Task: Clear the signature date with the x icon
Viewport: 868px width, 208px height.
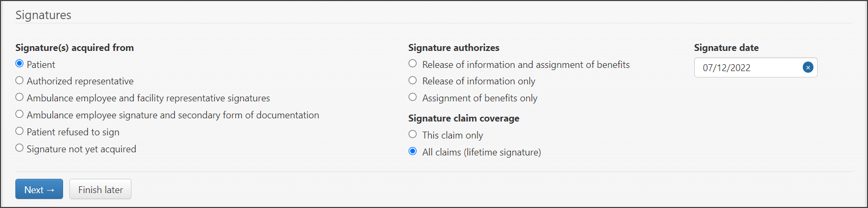Action: click(x=808, y=67)
